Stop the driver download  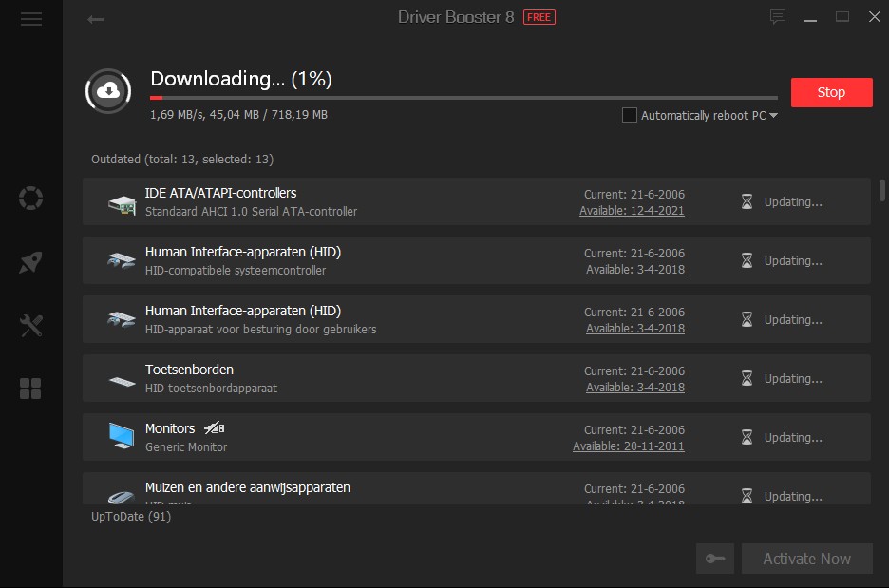(831, 92)
